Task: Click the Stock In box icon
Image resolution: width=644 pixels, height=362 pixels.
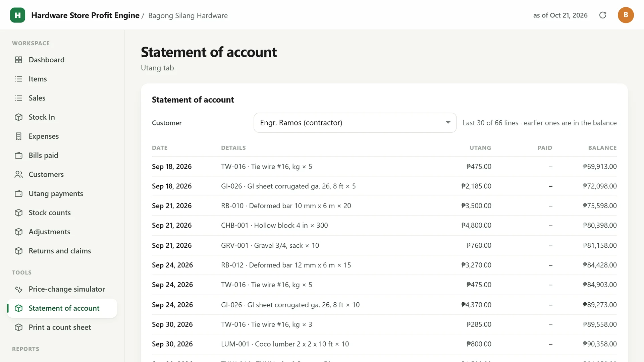Action: tap(19, 117)
